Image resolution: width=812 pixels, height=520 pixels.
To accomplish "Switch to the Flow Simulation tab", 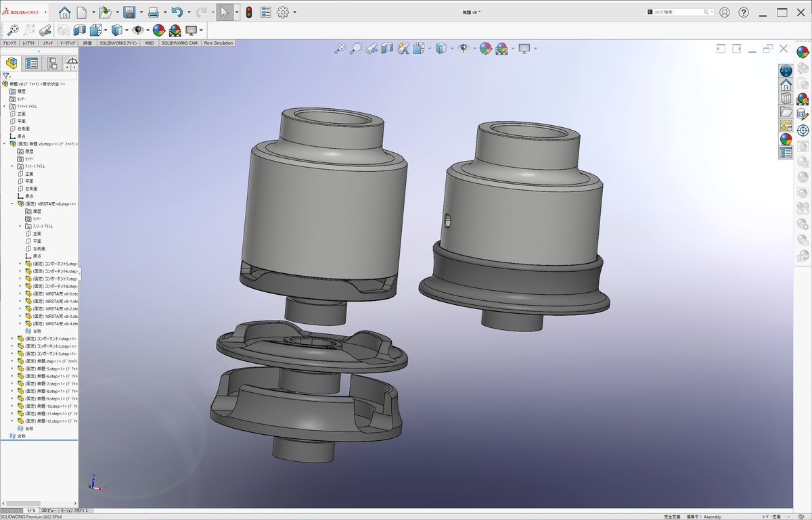I will coord(218,43).
